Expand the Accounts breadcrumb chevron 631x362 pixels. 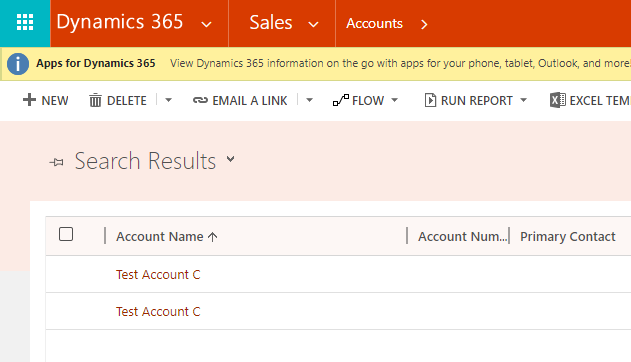coord(424,25)
